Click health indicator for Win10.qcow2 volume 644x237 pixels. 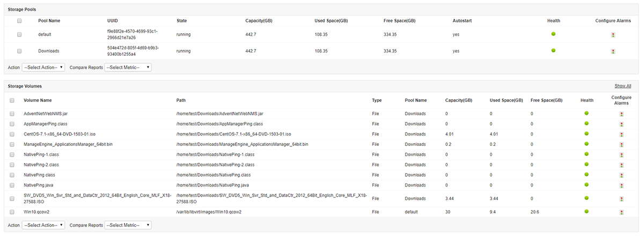pyautogui.click(x=587, y=211)
